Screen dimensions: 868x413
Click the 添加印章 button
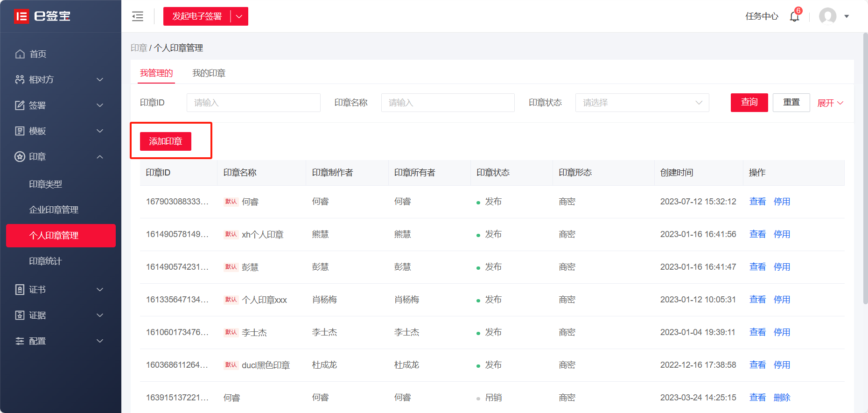point(165,141)
